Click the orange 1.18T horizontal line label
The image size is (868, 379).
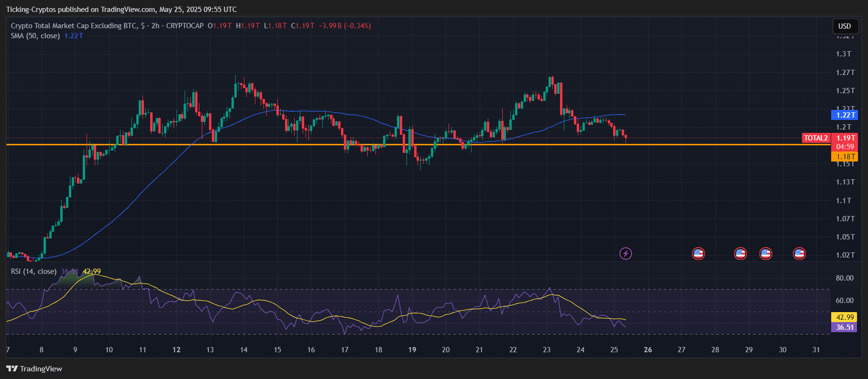tap(845, 157)
